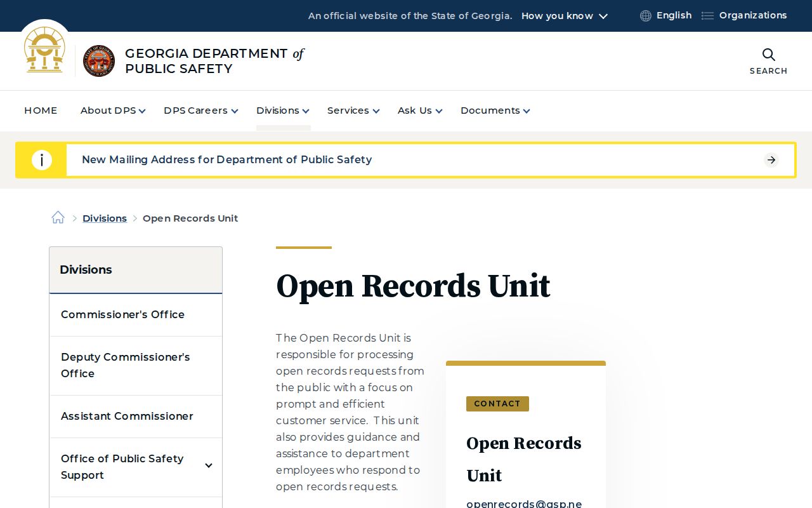Screen dimensions: 812x508
Task: Open the About DPS menu chevron
Action: pyautogui.click(x=142, y=111)
